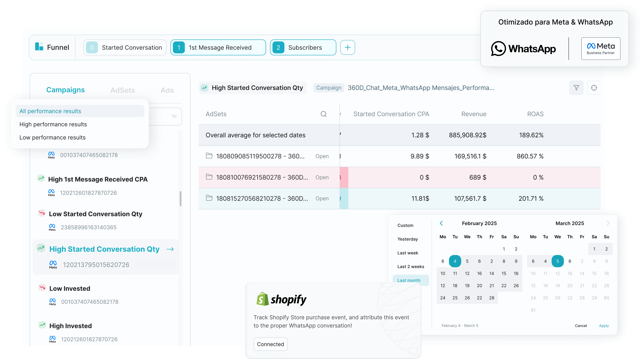Pick March 5 in the calendar

[558, 261]
